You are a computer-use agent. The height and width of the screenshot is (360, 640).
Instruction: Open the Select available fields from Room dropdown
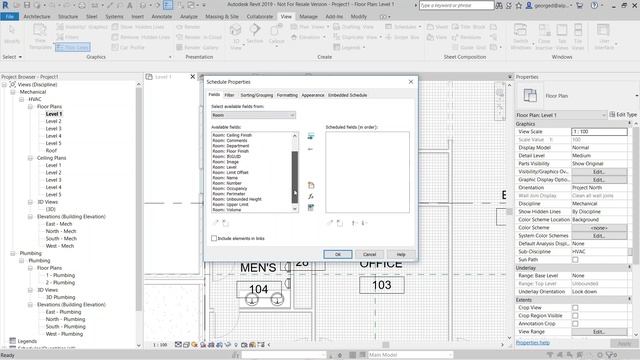click(x=253, y=115)
